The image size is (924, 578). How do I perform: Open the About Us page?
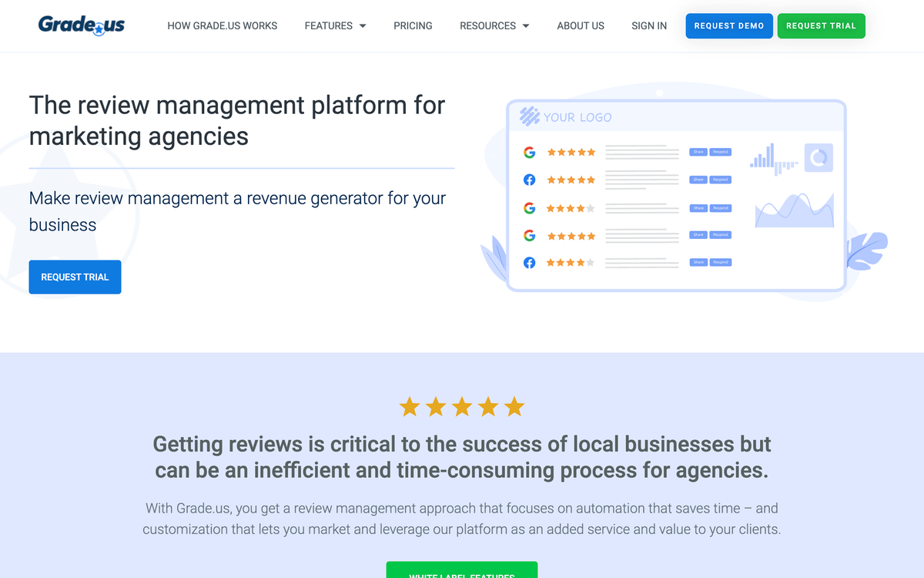[x=581, y=25]
